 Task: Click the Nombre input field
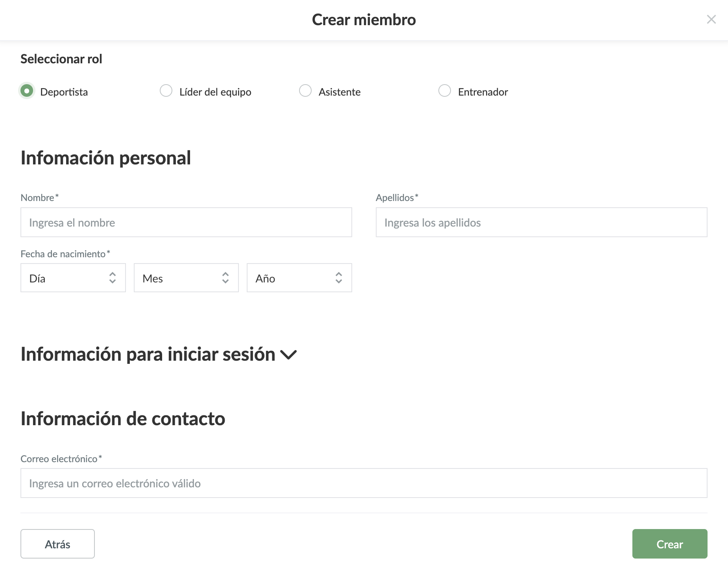coord(186,222)
